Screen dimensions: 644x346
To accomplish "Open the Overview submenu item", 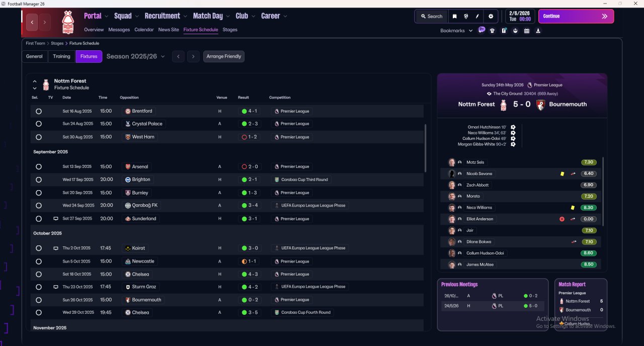I will (94, 30).
